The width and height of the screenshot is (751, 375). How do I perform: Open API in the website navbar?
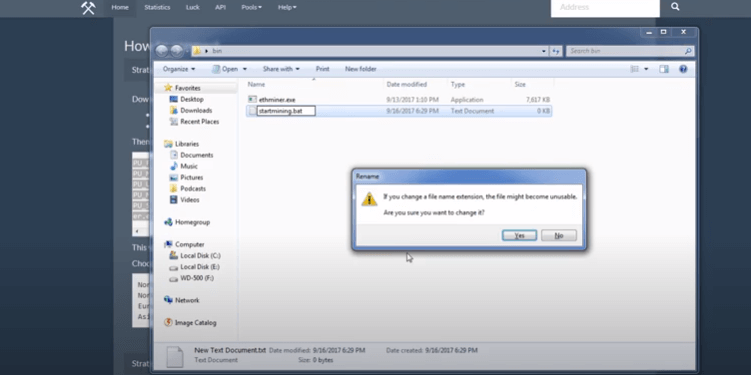click(x=220, y=7)
